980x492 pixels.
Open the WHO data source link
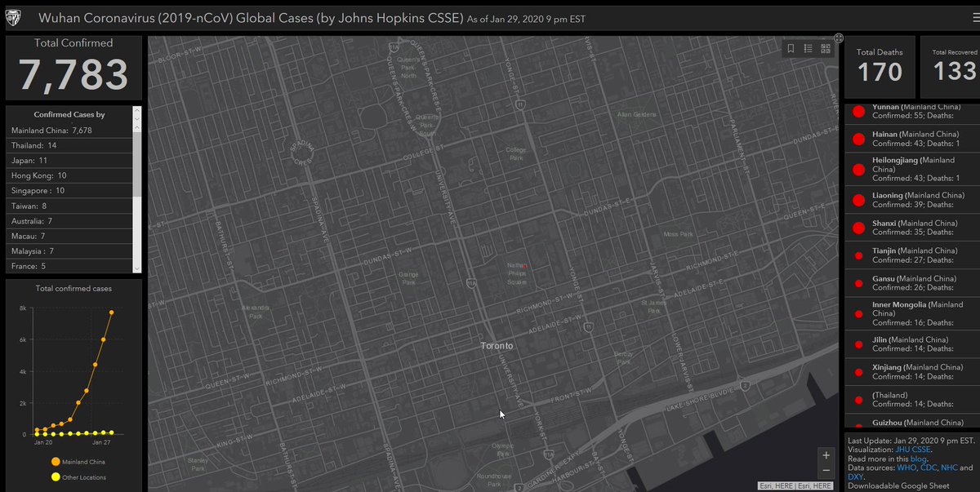point(906,468)
